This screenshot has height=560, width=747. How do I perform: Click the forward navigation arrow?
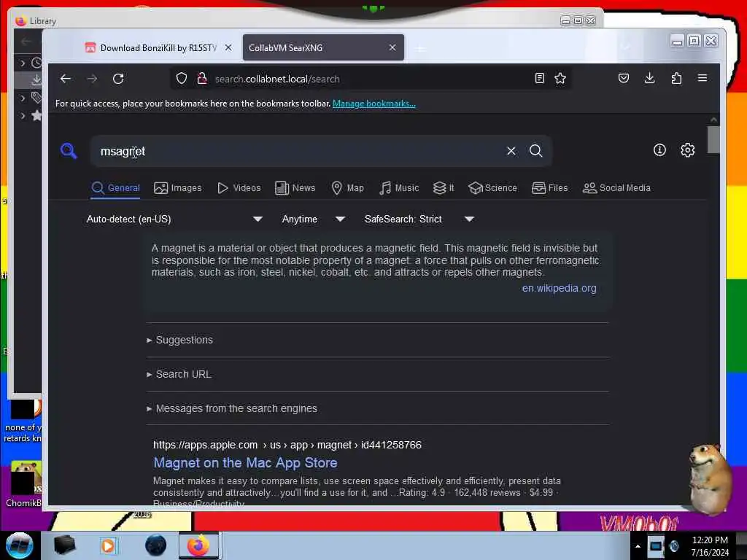click(92, 79)
